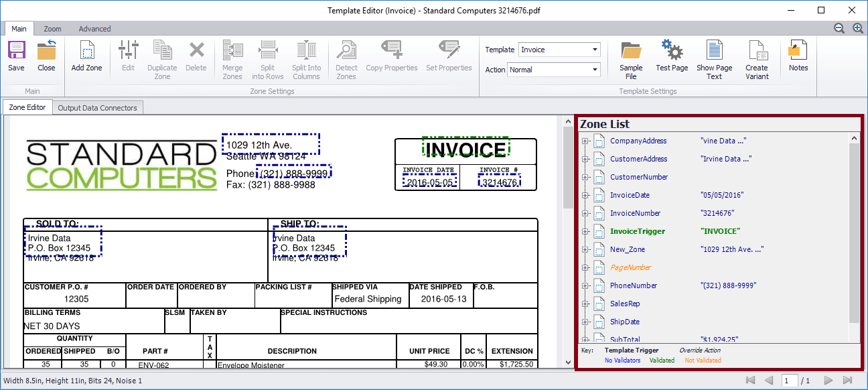Zoom out with the minus magnifier

[x=839, y=28]
